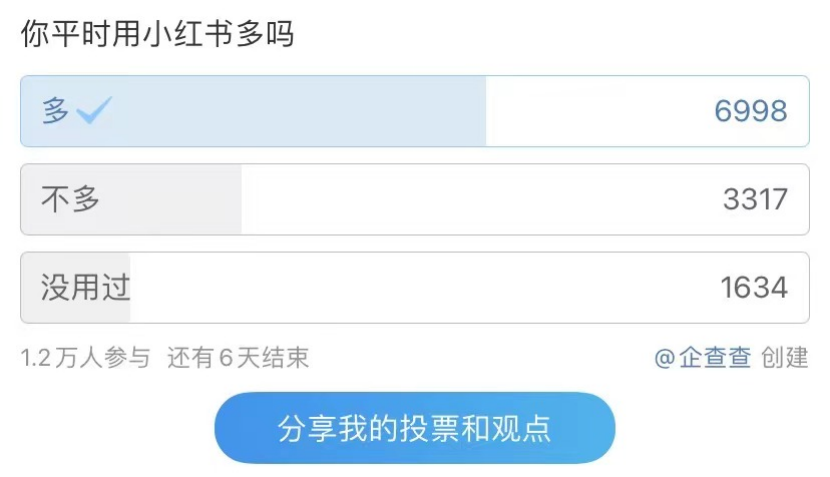The height and width of the screenshot is (477, 830).
Task: Choose the 不多 poll option label
Action: pos(70,199)
